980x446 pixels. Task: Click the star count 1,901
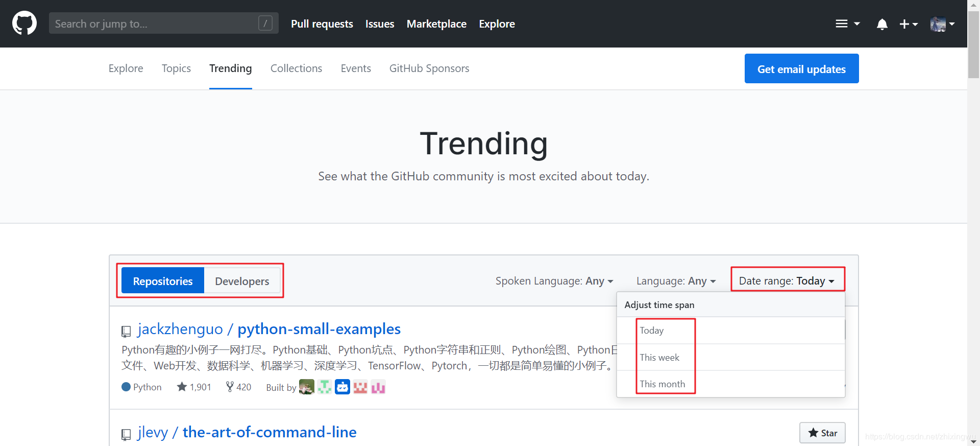click(x=194, y=387)
